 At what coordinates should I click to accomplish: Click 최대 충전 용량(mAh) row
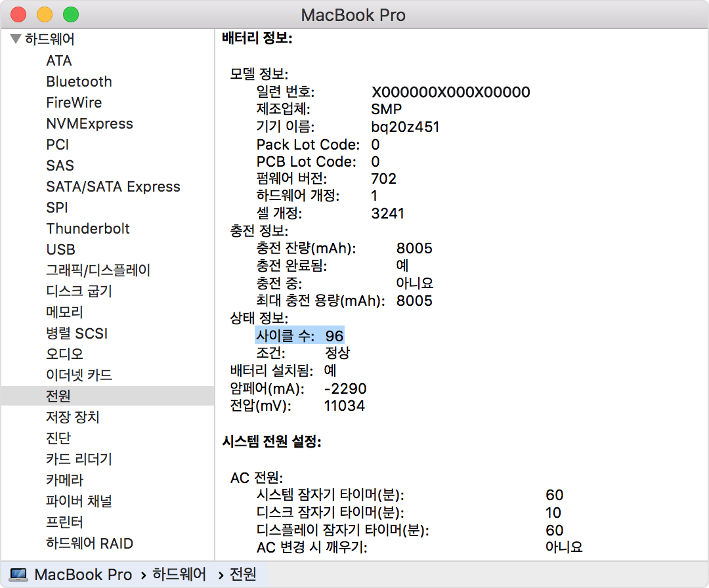point(344,301)
